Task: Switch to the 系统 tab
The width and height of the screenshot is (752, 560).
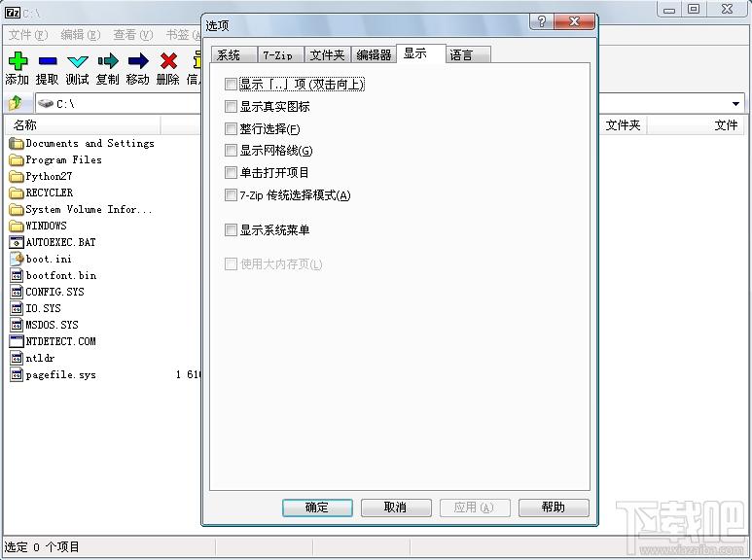Action: tap(234, 54)
